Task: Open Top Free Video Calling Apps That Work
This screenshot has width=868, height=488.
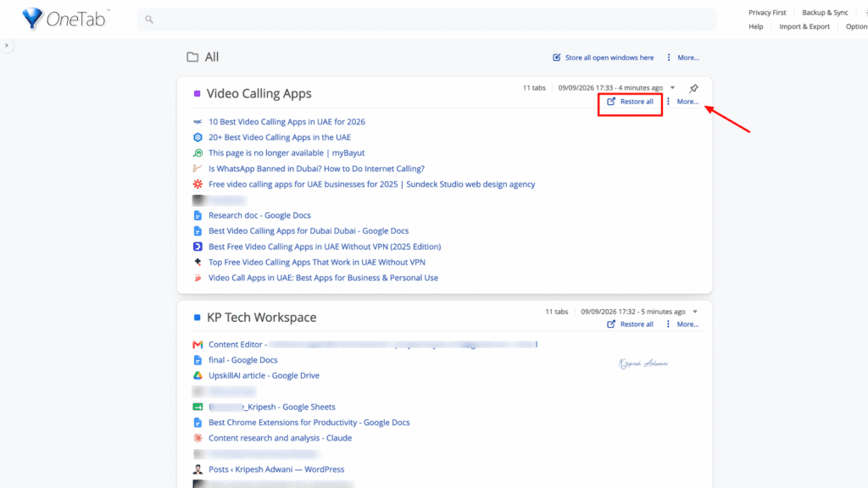Action: point(317,263)
